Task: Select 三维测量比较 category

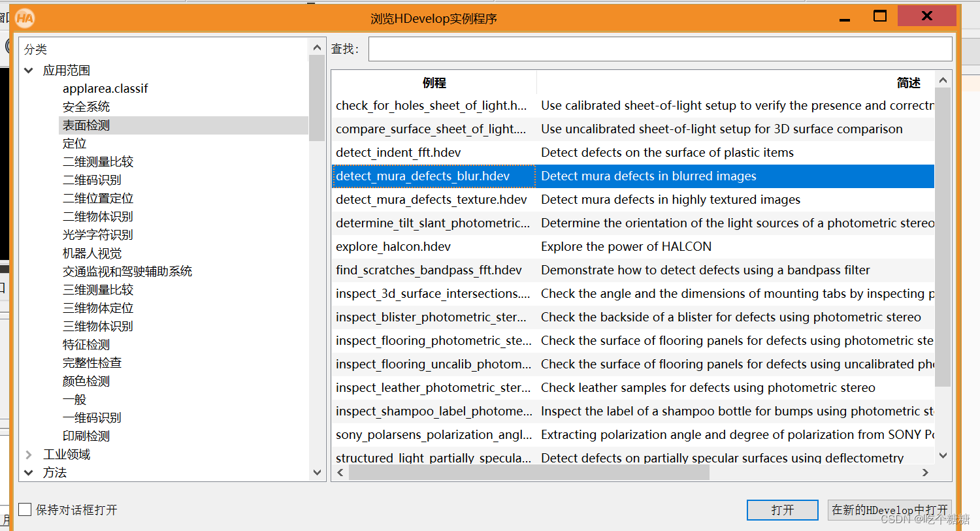Action: pos(98,290)
